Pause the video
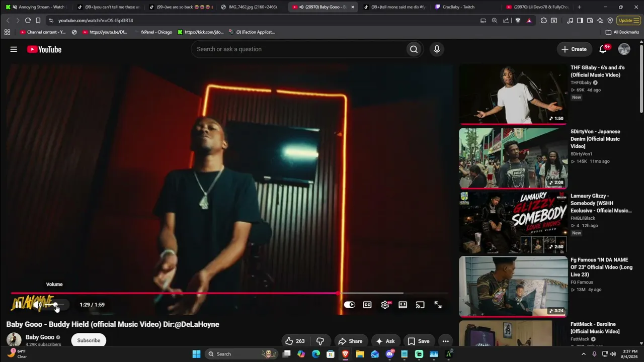The height and width of the screenshot is (362, 644). click(18, 305)
